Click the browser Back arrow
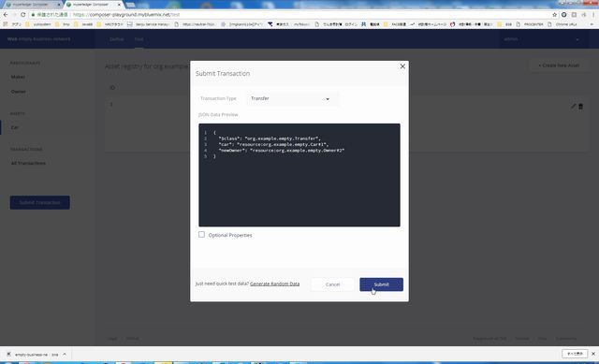The image size is (599, 364). [x=6, y=15]
